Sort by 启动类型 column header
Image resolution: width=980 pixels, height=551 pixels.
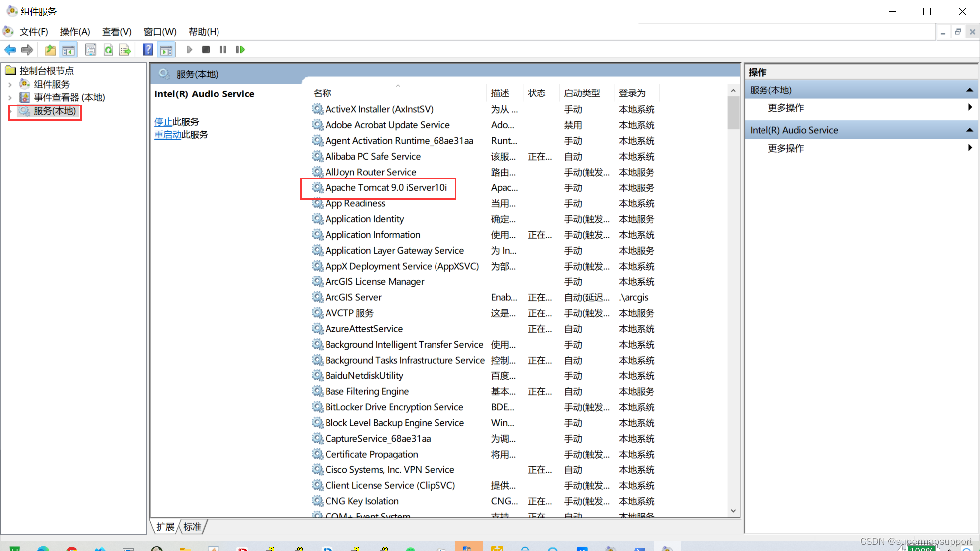tap(586, 93)
